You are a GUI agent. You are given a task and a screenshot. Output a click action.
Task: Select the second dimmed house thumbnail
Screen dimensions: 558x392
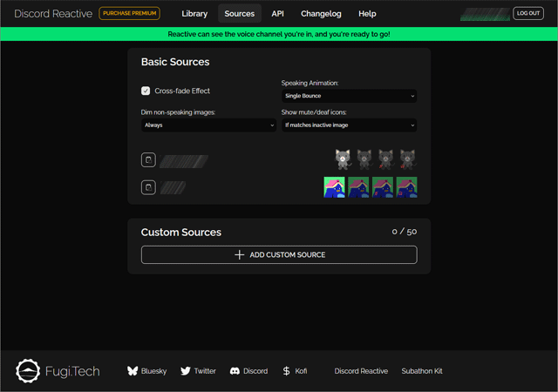coord(358,187)
